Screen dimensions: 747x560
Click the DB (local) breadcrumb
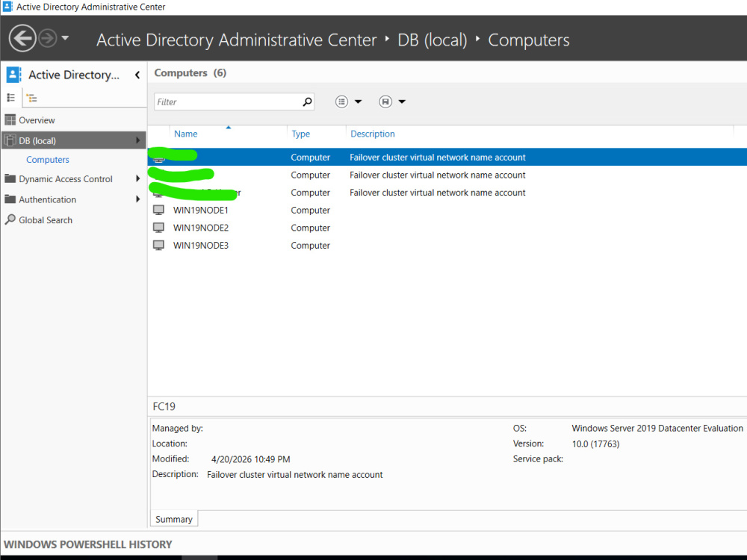pos(432,40)
